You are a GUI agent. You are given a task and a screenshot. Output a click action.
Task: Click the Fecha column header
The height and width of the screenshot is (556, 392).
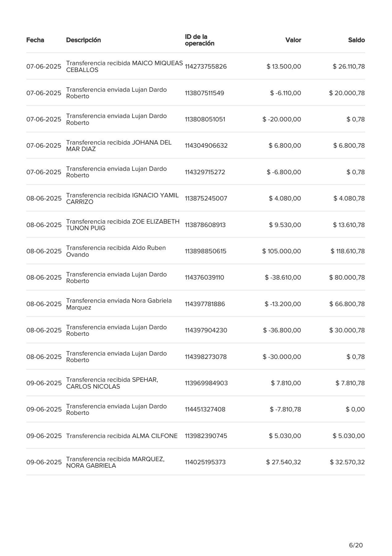35,40
